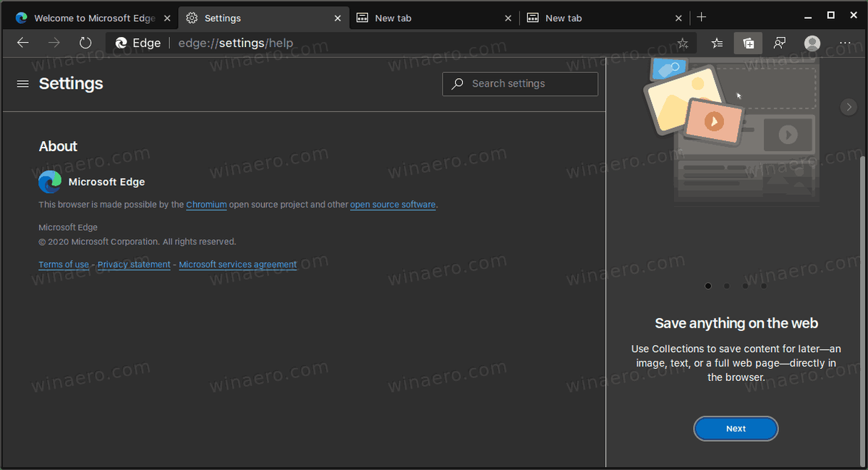Click the forward navigation arrow
The width and height of the screenshot is (868, 470).
[x=54, y=43]
